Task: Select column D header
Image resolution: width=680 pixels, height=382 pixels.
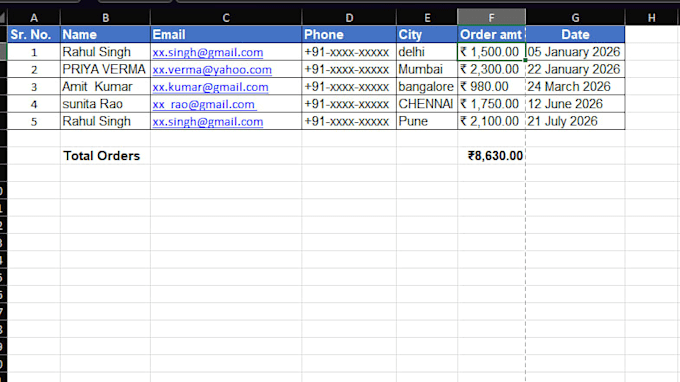Action: 349,18
